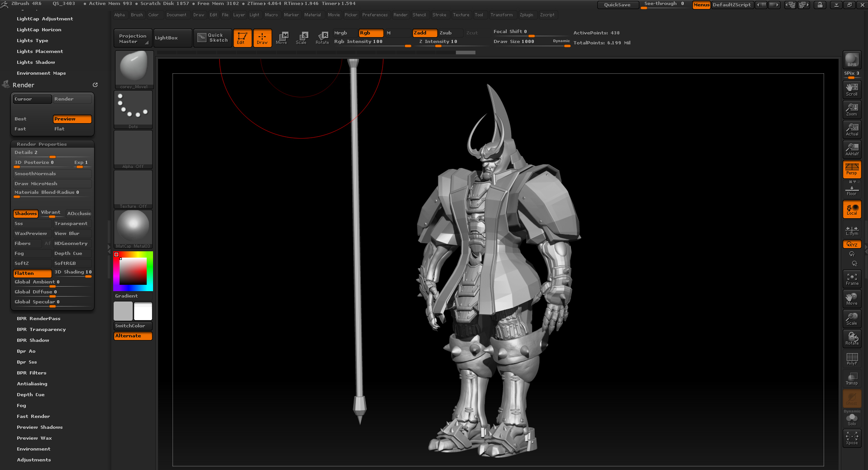Click the Move icon in right shelf
The width and height of the screenshot is (868, 470).
[852, 299]
